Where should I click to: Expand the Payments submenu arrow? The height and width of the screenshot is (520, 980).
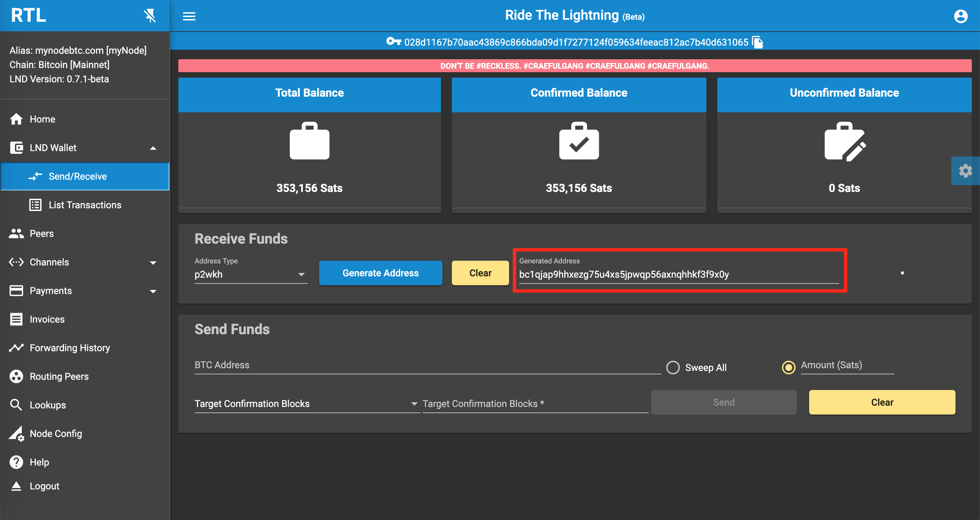pyautogui.click(x=153, y=291)
